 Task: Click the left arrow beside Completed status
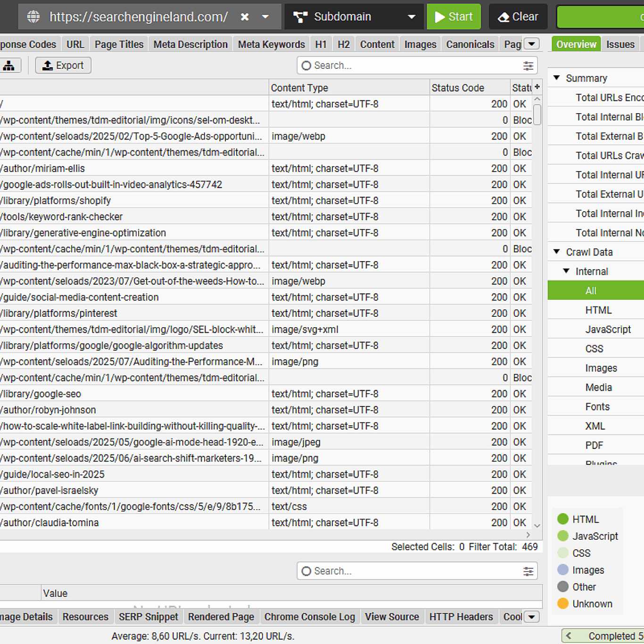(569, 636)
